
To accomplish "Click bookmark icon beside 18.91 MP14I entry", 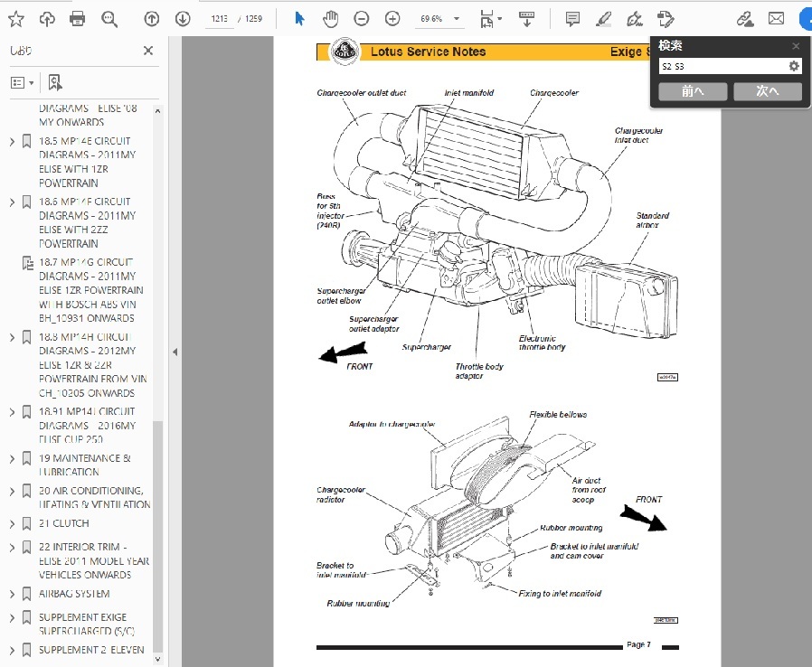I will [x=27, y=412].
